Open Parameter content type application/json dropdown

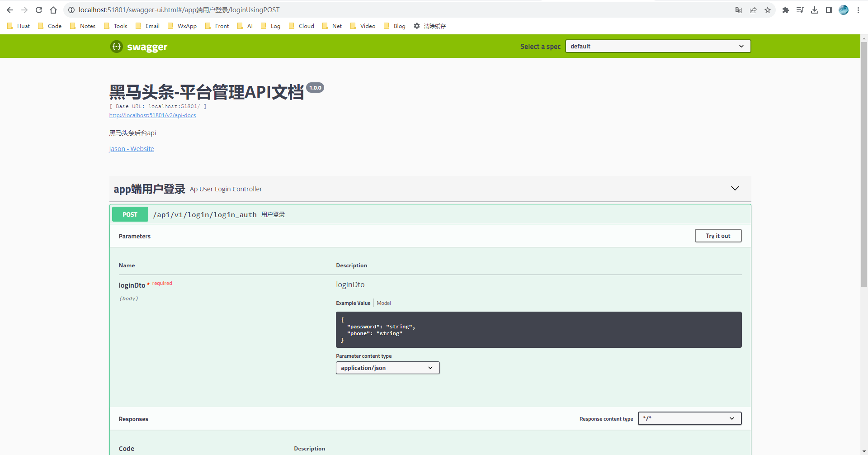tap(387, 368)
